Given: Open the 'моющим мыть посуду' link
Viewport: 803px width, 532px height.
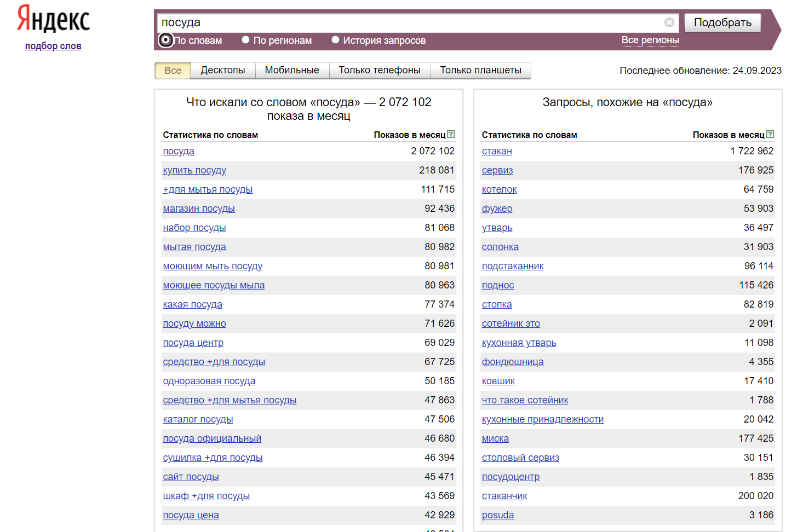Looking at the screenshot, I should click(213, 266).
